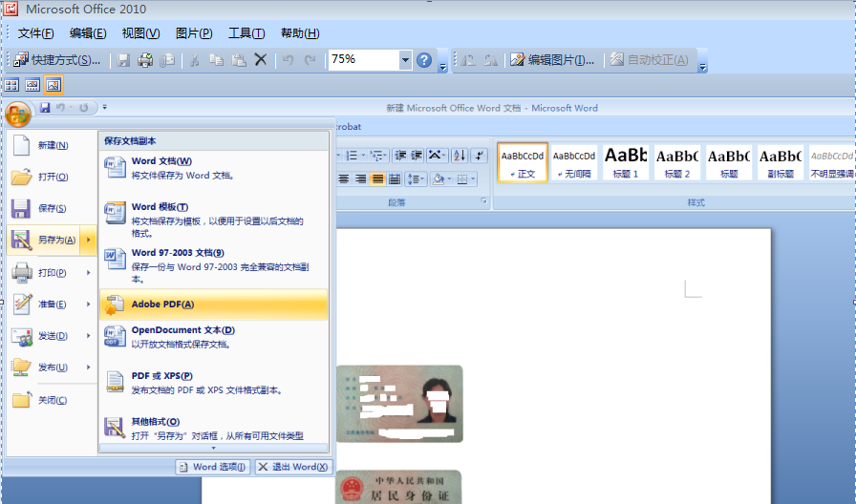Screen dimensions: 856x504
Task: Select 打开(O) in the Office menu
Action: [x=52, y=177]
